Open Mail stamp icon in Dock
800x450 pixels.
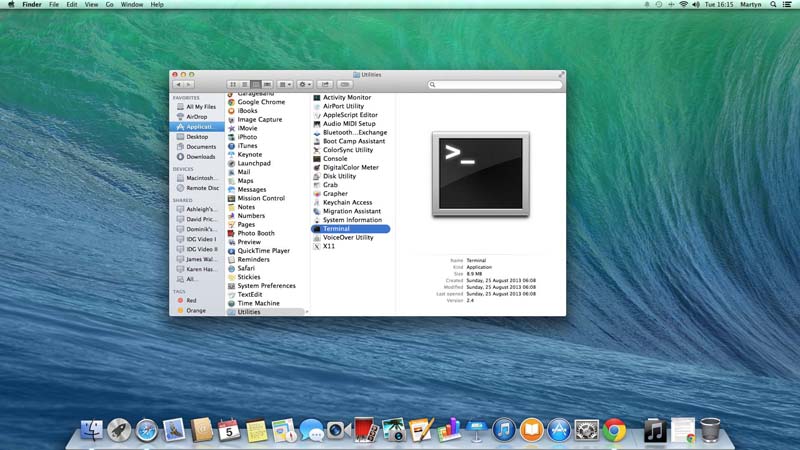click(174, 430)
